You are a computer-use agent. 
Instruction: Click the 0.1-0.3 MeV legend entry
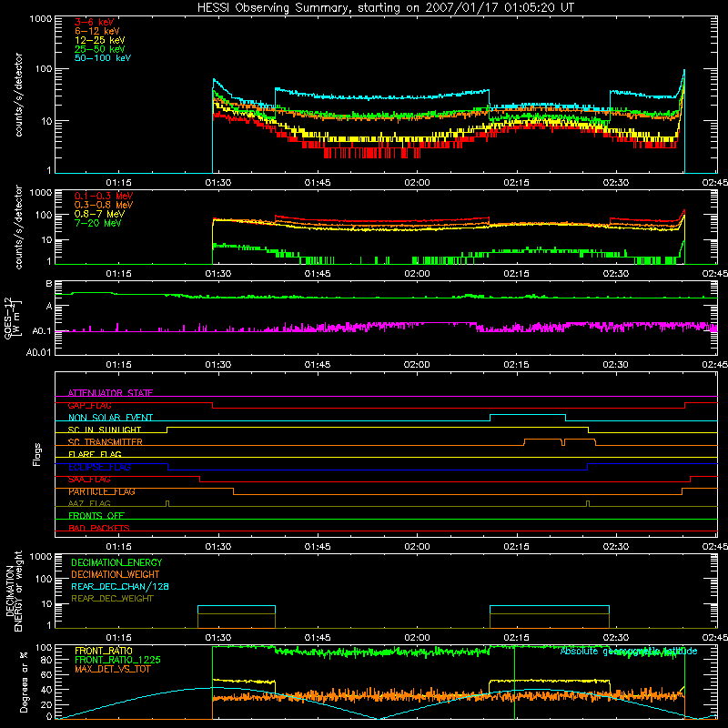point(104,196)
